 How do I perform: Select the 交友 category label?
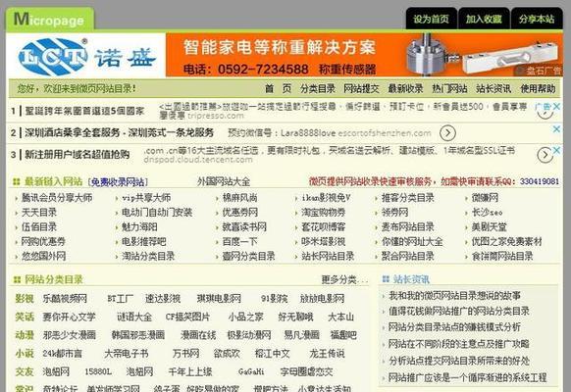tap(25, 371)
